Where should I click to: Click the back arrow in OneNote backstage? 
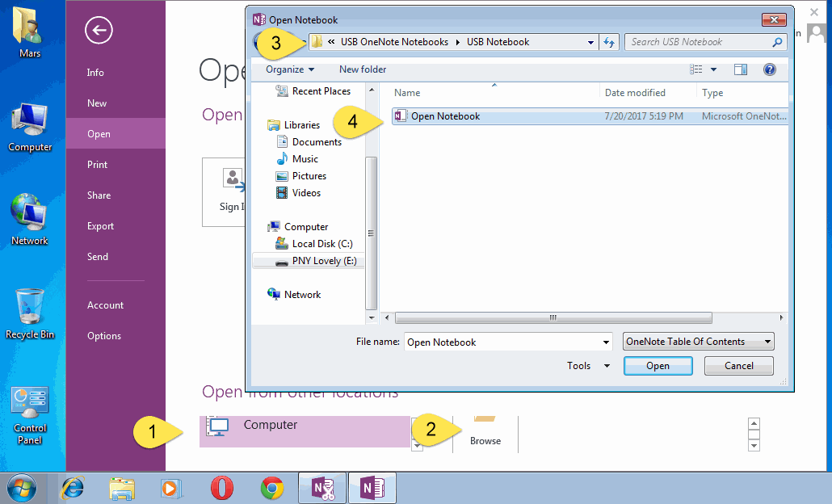tap(99, 30)
